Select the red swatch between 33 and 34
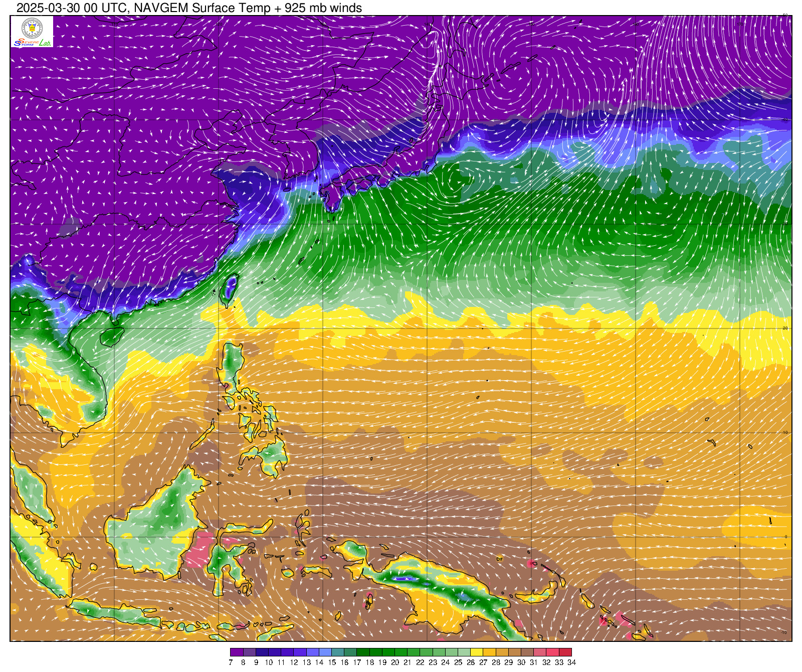This screenshot has width=802, height=672. pyautogui.click(x=565, y=652)
